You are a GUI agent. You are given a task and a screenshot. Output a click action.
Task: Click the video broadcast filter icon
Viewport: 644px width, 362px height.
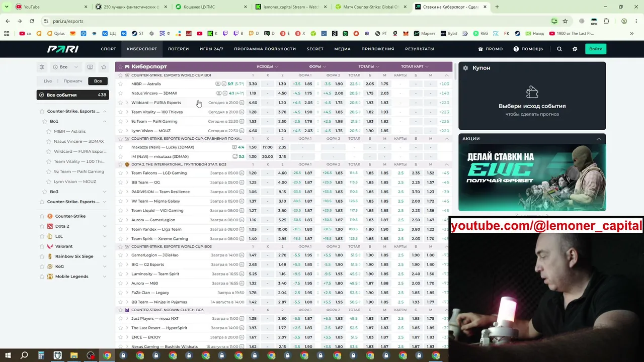pos(90,67)
